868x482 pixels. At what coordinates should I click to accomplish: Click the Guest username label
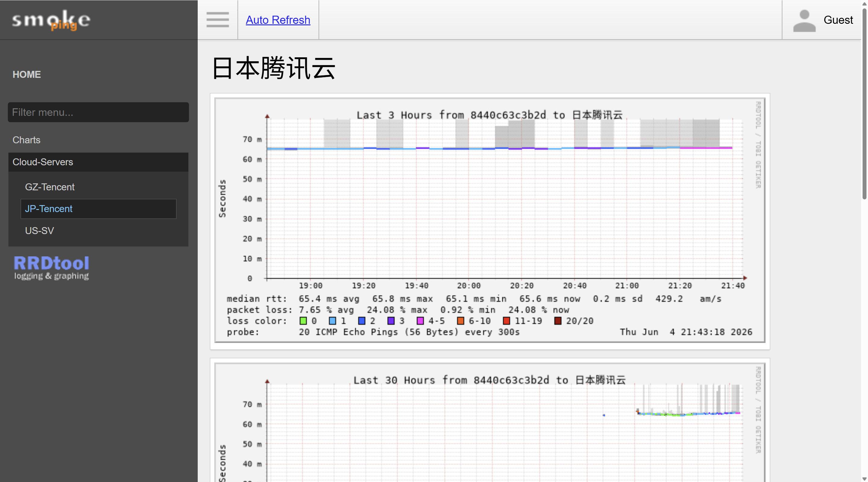click(x=838, y=20)
